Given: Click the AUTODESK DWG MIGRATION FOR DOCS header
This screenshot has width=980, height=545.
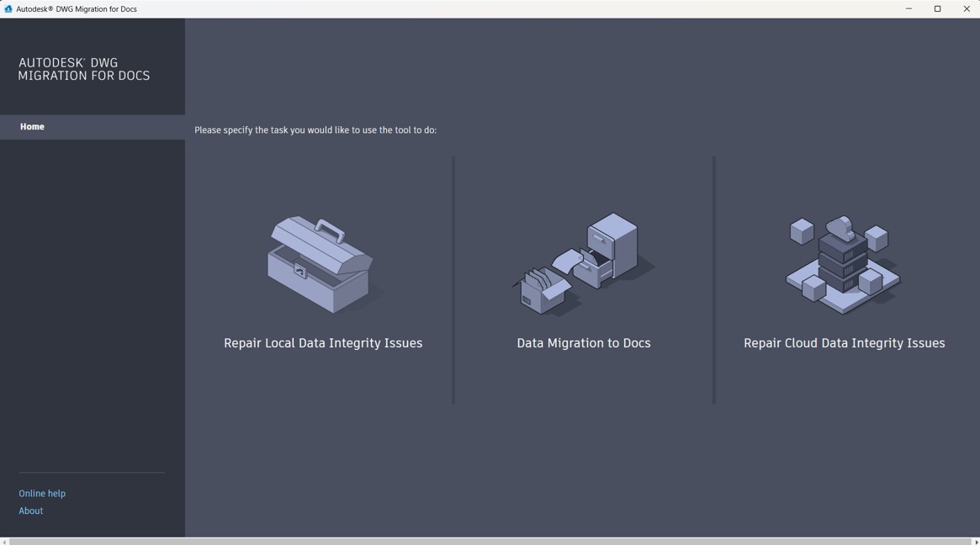Looking at the screenshot, I should click(84, 69).
